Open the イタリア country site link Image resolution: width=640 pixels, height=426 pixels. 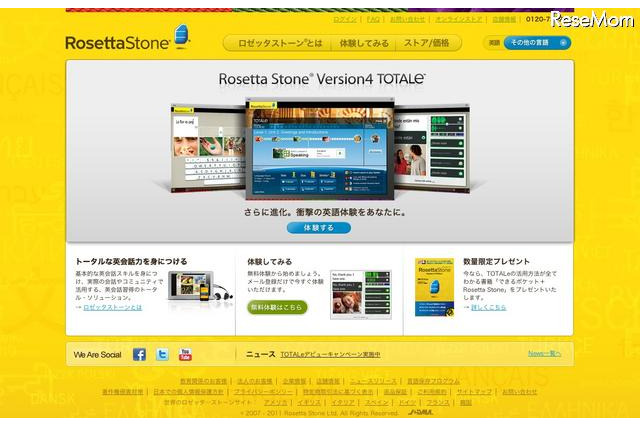tap(342, 402)
